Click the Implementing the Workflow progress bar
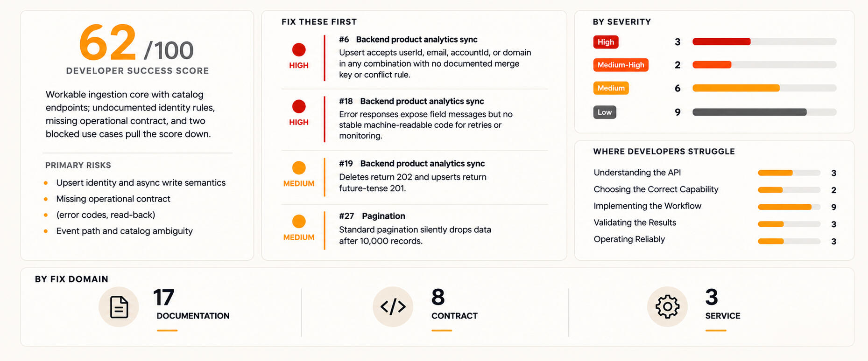Viewport: 868px width, 361px height. [789, 207]
